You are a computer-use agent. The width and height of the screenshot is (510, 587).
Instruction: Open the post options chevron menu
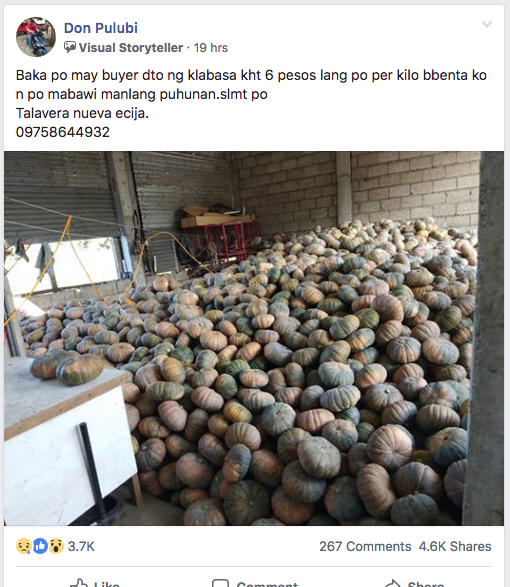(x=486, y=25)
